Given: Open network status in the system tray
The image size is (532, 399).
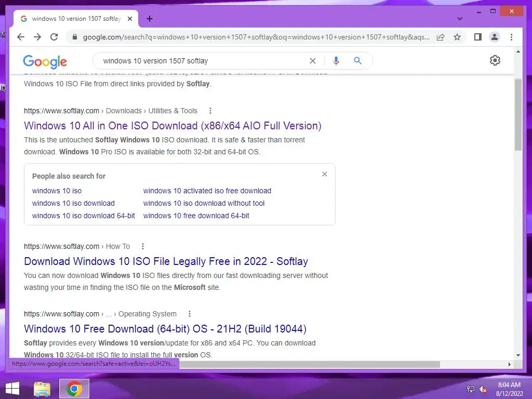Looking at the screenshot, I should pyautogui.click(x=471, y=389).
